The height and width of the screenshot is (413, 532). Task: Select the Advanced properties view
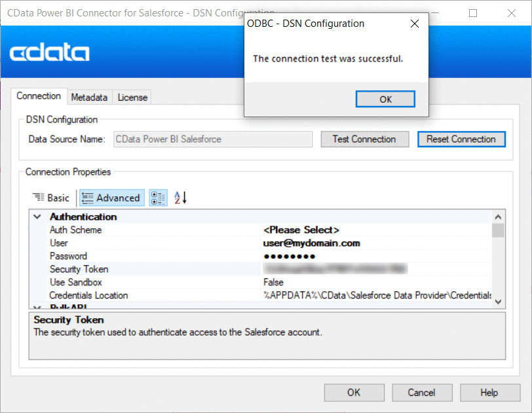(x=111, y=198)
